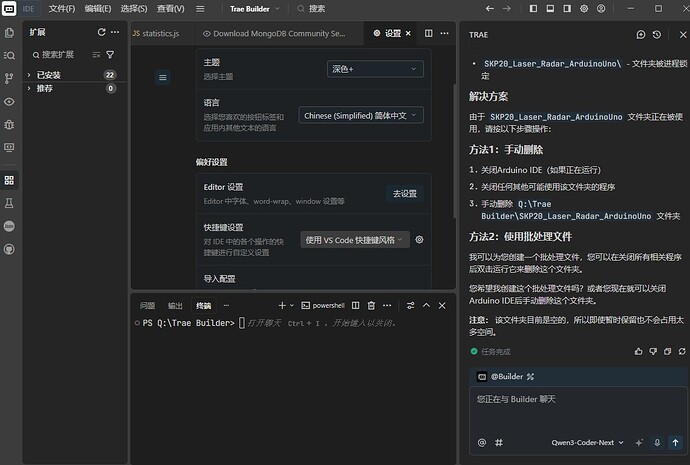Toggle bottom panel layout icon
The height and width of the screenshot is (465, 690).
click(x=550, y=8)
